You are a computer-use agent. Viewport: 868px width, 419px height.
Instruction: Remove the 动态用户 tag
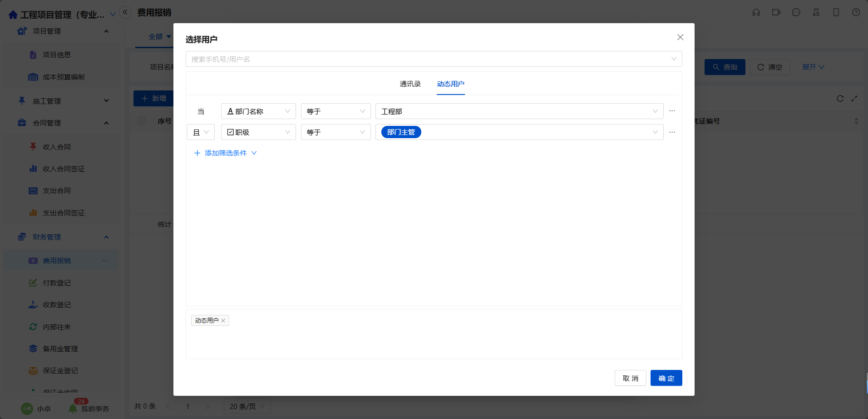(x=223, y=321)
